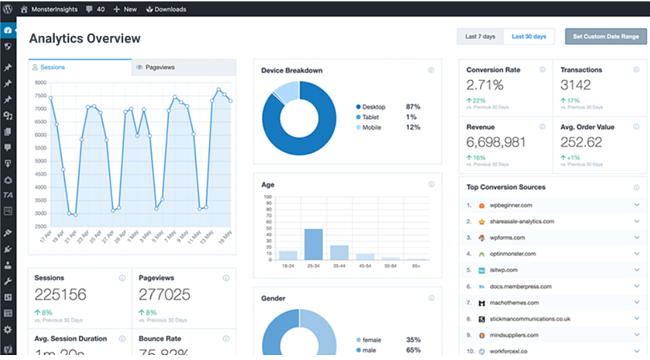Click the Avg. Order Value info icon
Image resolution: width=650 pixels, height=360 pixels.
636,126
